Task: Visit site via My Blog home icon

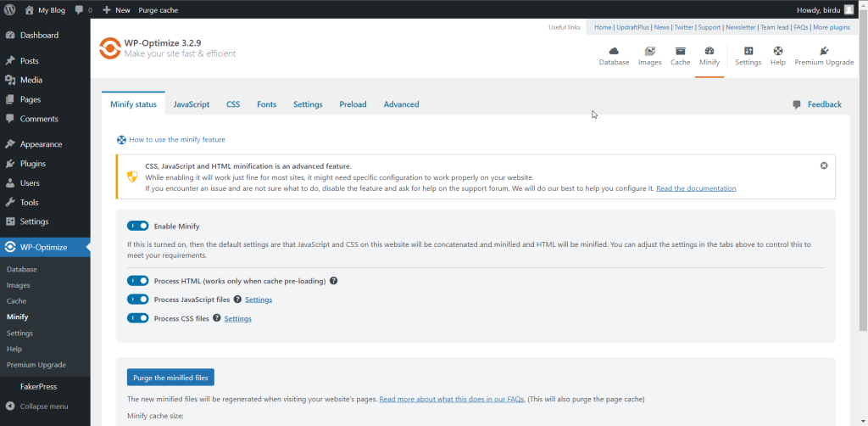Action: tap(30, 9)
